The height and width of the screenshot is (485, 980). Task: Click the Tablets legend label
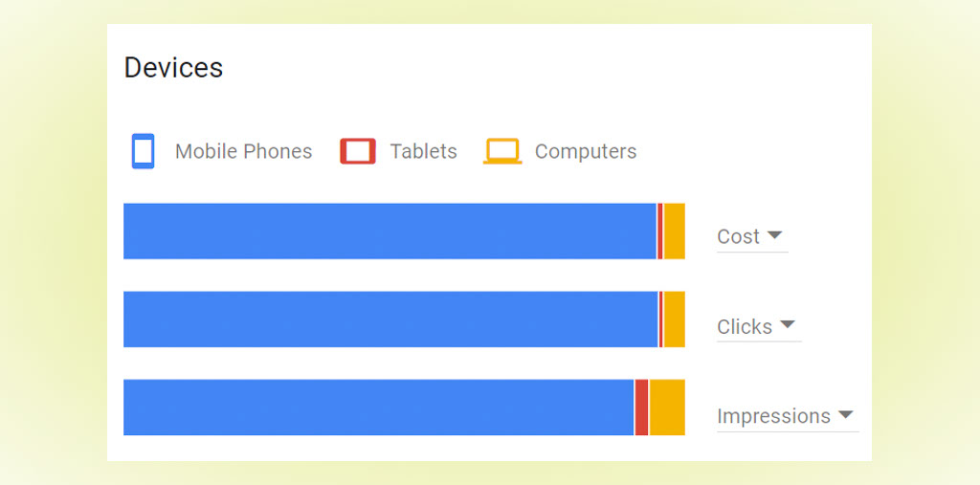point(424,151)
